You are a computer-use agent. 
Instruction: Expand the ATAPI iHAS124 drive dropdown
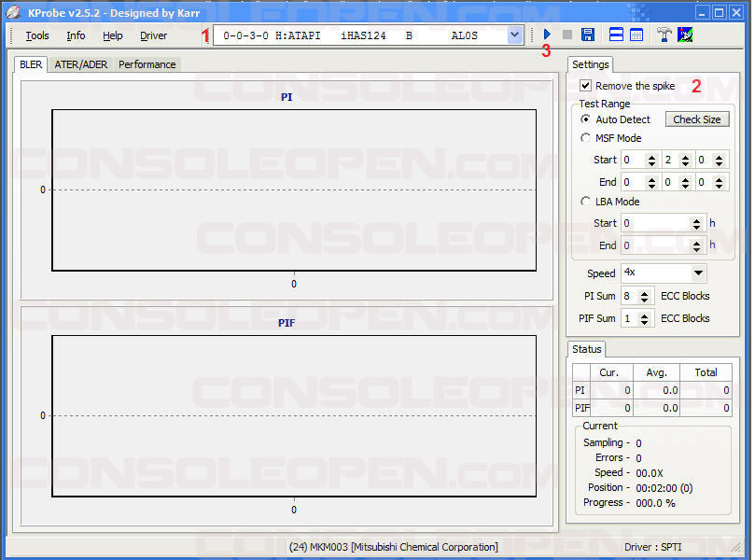[514, 35]
